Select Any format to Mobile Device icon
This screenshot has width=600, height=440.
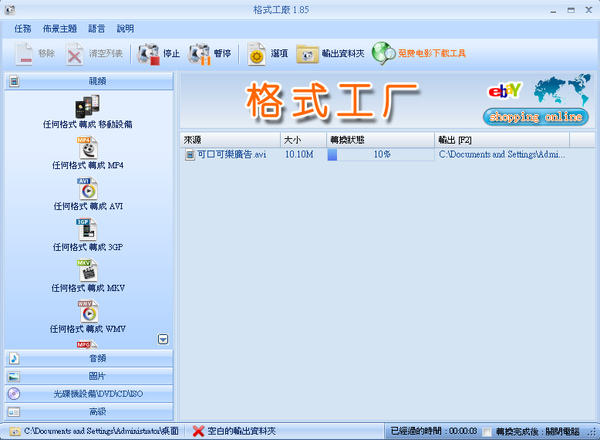[x=88, y=107]
